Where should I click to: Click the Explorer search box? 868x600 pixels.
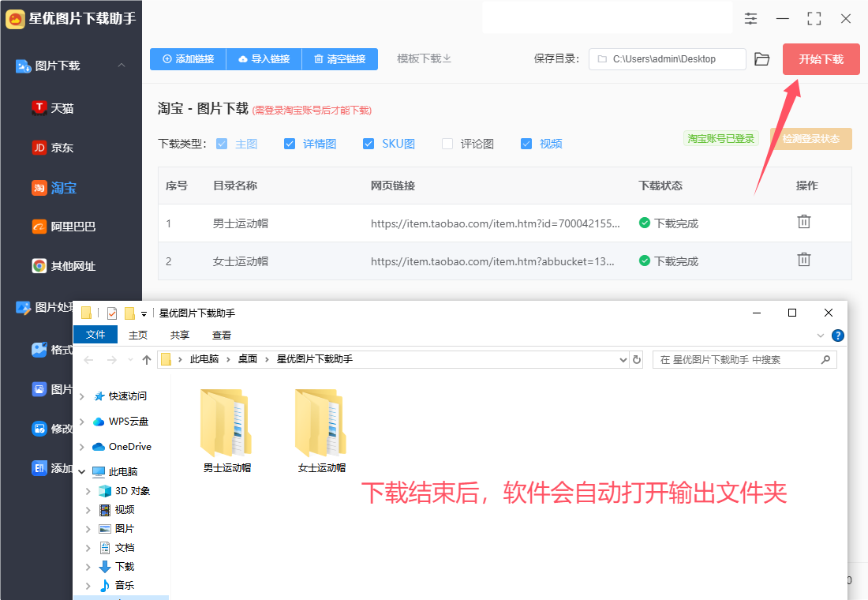745,359
